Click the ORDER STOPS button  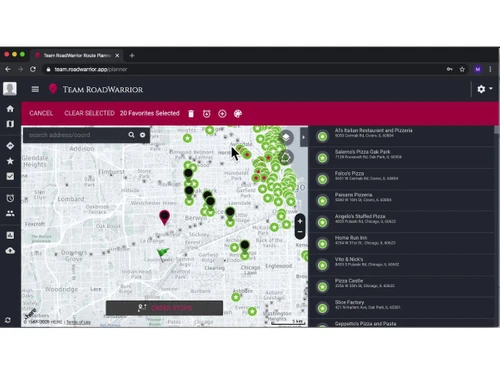(164, 308)
